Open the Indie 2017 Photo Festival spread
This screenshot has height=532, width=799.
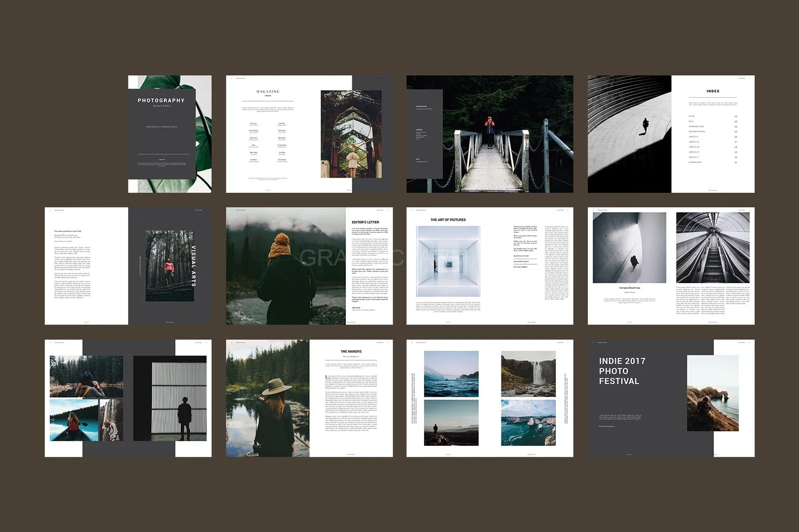click(x=671, y=398)
